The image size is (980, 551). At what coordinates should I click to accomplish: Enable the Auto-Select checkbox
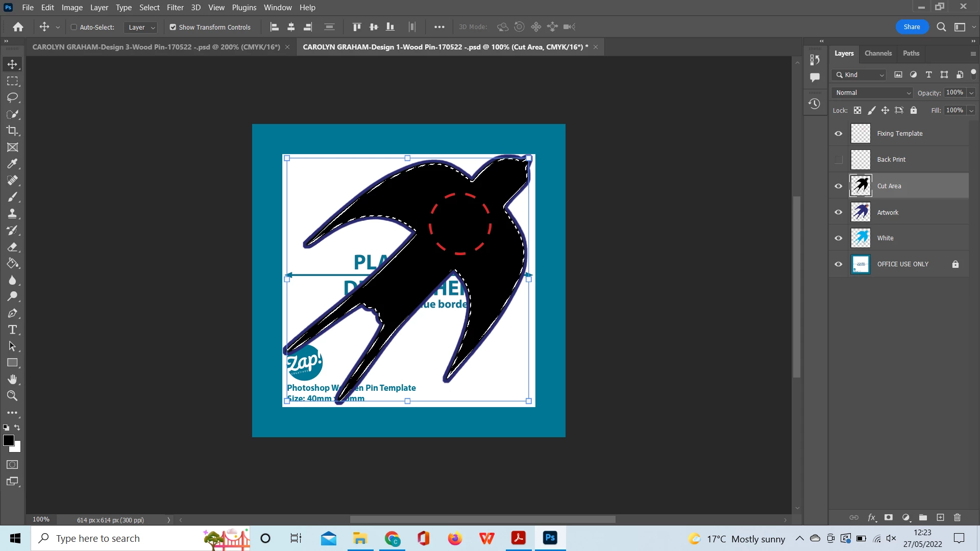click(x=74, y=27)
